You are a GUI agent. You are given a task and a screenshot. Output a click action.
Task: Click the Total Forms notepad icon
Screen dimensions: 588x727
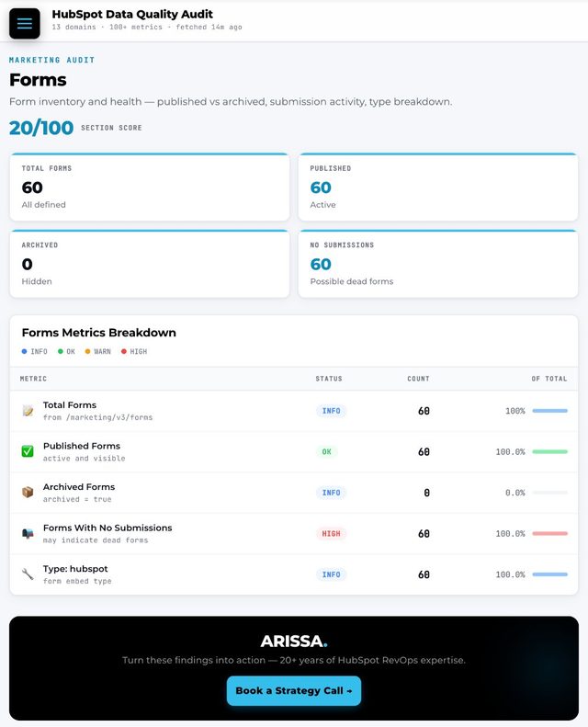tap(28, 411)
